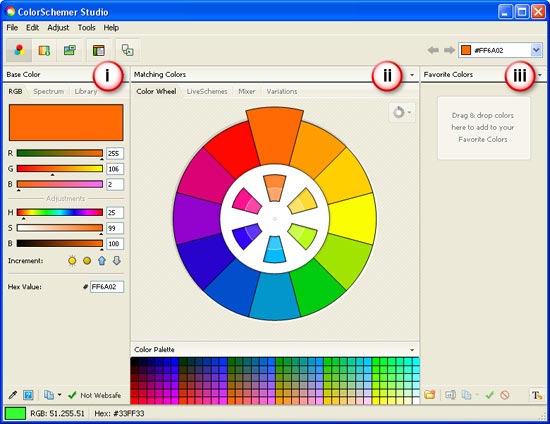This screenshot has width=550, height=424.
Task: Open the text tool T icon
Action: (x=537, y=395)
